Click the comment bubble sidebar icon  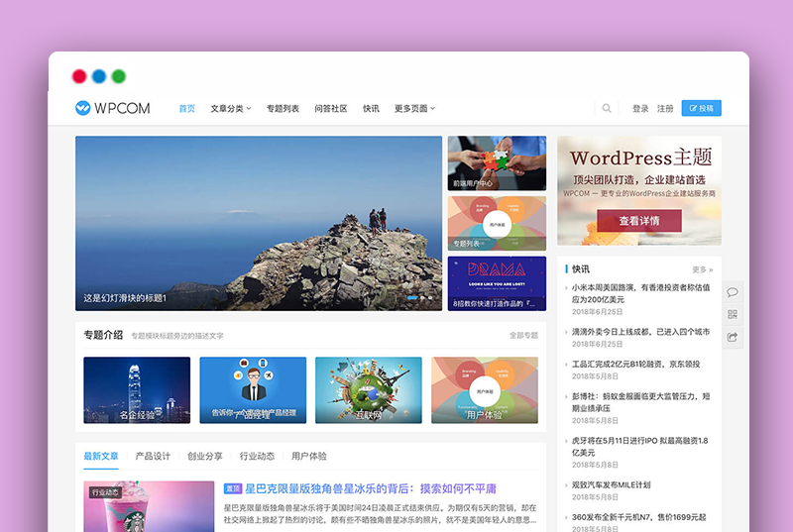pos(733,292)
